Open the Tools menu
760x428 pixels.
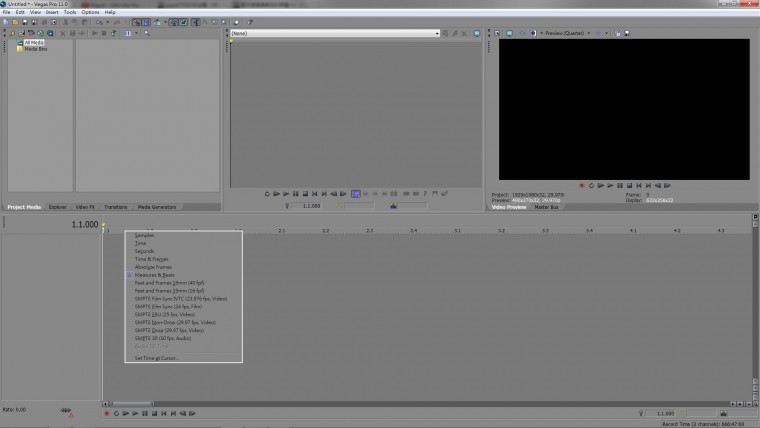click(x=70, y=12)
